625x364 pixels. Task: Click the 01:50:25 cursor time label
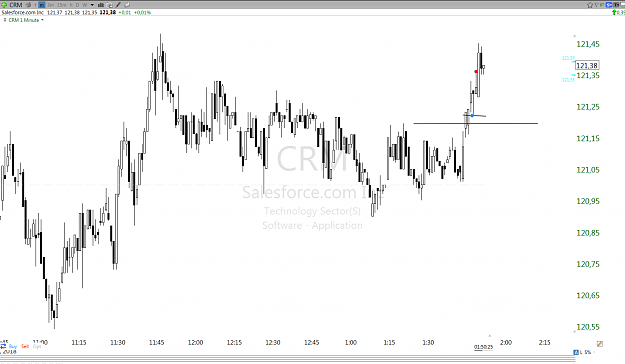483,347
